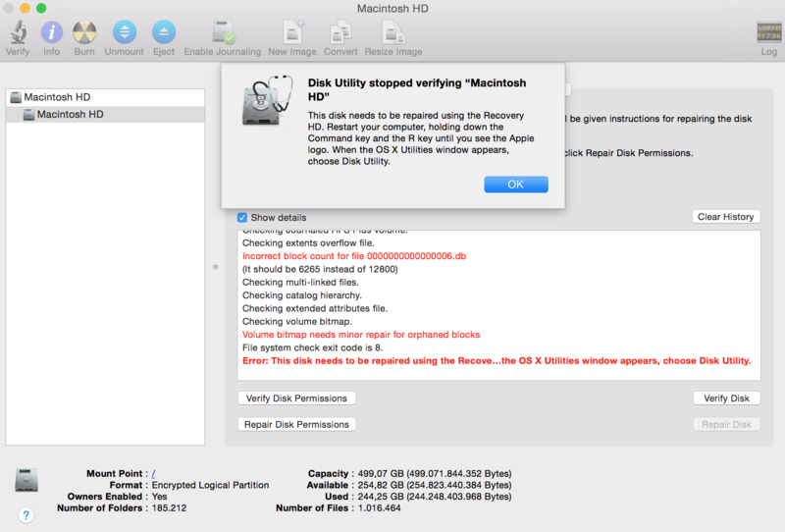Image resolution: width=785 pixels, height=532 pixels.
Task: Click the Available value 254,82 GB
Action: pyautogui.click(x=435, y=485)
